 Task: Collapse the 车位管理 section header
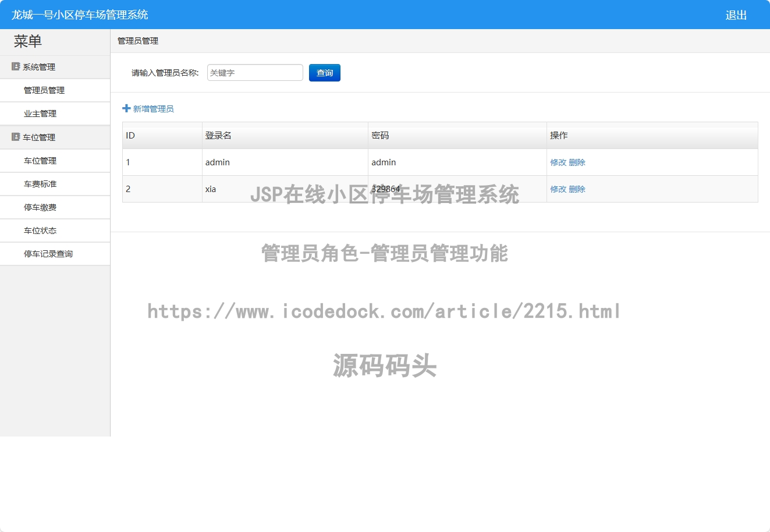pyautogui.click(x=55, y=137)
